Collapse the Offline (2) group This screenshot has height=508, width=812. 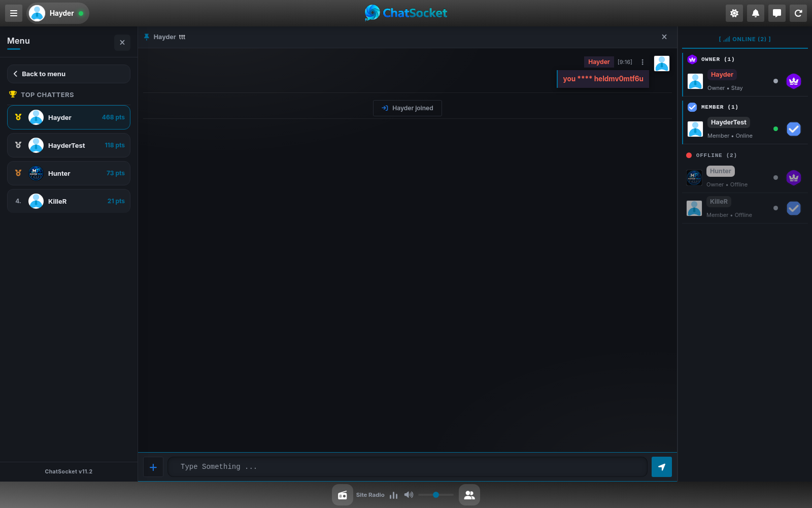(x=745, y=155)
